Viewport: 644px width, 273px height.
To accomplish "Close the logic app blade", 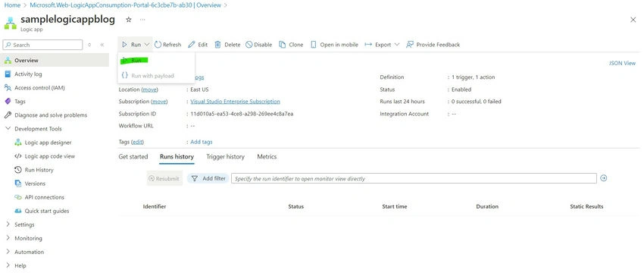I will point(633,20).
